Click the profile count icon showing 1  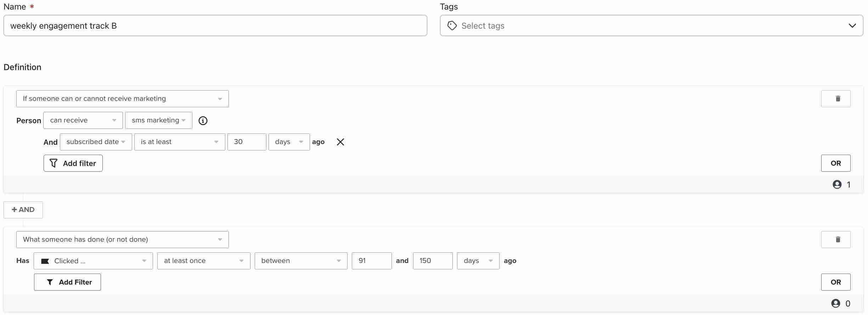click(837, 184)
